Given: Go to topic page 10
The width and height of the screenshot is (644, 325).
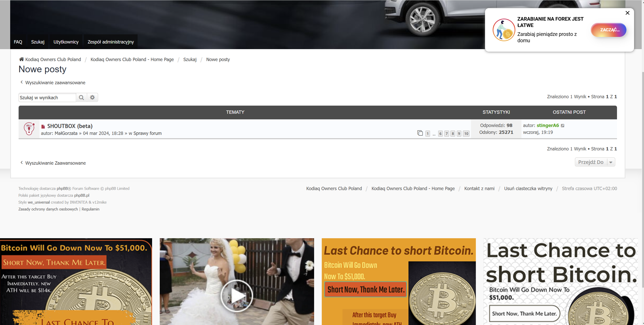Looking at the screenshot, I should pos(466,134).
